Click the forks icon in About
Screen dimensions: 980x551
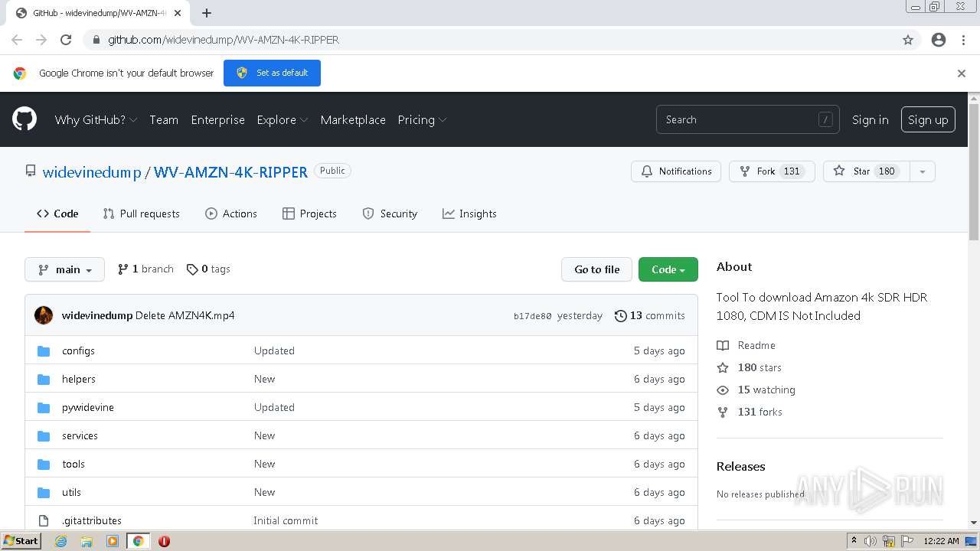point(723,412)
